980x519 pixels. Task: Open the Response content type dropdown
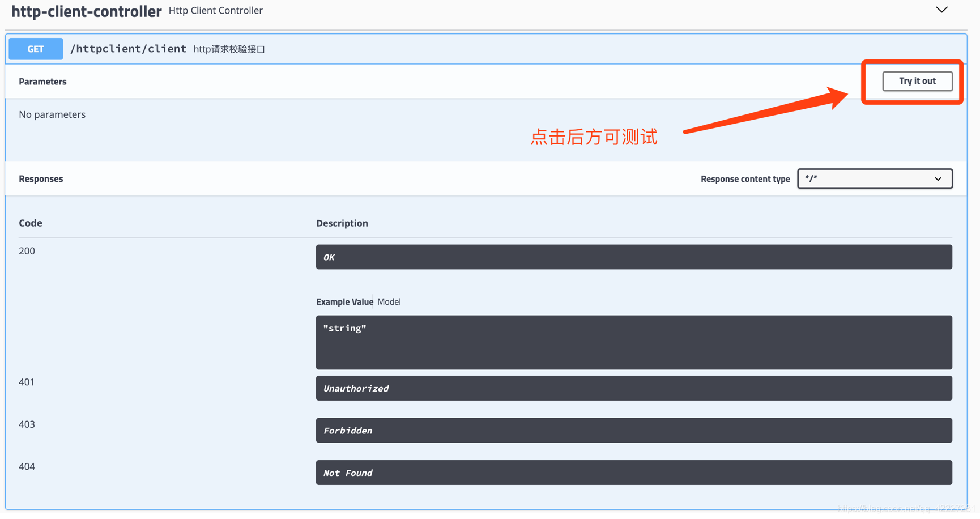874,178
